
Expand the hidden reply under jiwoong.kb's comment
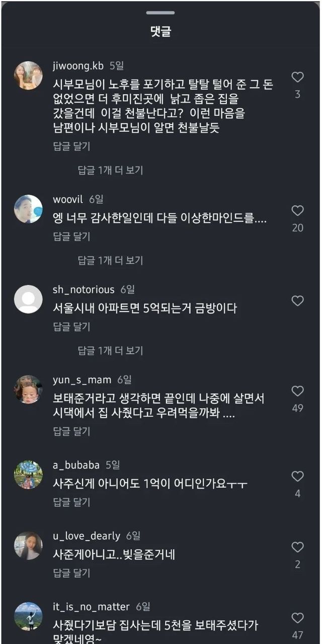coord(110,170)
